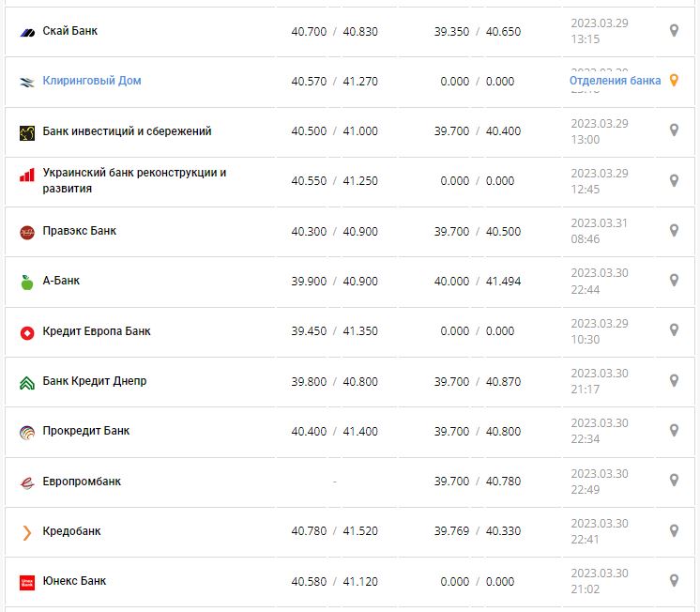Open Украинский банк реконструкции и развития

[x=134, y=180]
